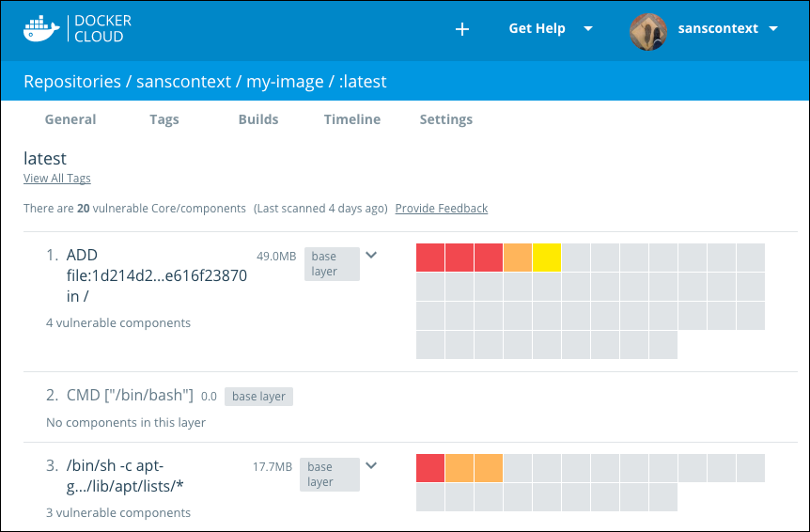810x532 pixels.
Task: Switch to the Tags tab
Action: point(164,119)
